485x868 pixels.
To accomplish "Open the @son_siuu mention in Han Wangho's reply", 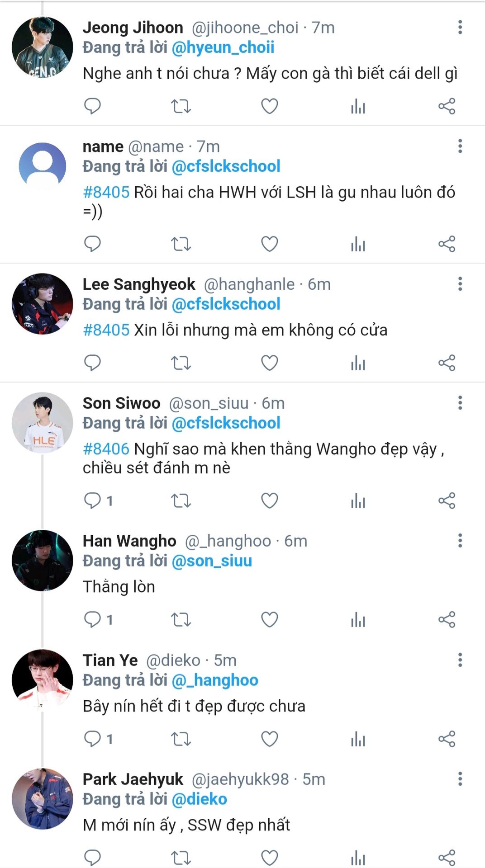I will click(x=212, y=561).
